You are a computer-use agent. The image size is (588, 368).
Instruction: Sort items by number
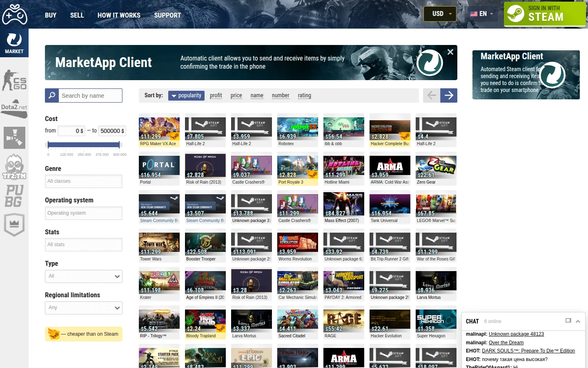click(281, 95)
